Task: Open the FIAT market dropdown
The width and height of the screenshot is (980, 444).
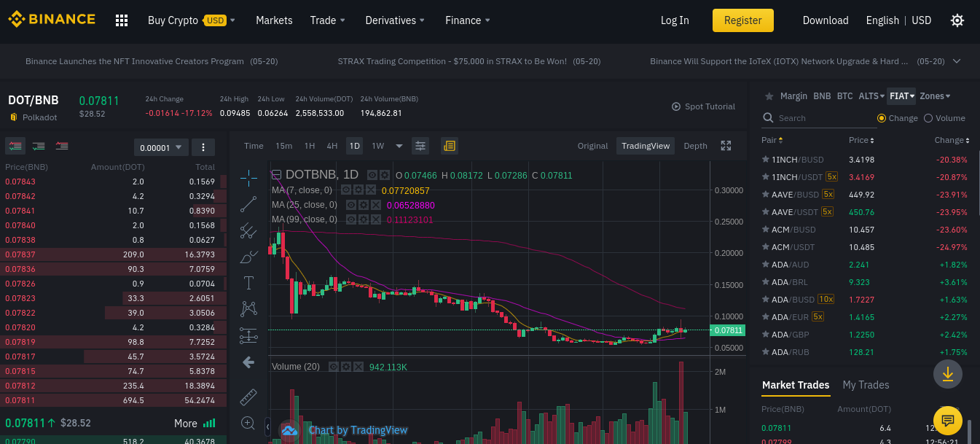Action: (902, 96)
